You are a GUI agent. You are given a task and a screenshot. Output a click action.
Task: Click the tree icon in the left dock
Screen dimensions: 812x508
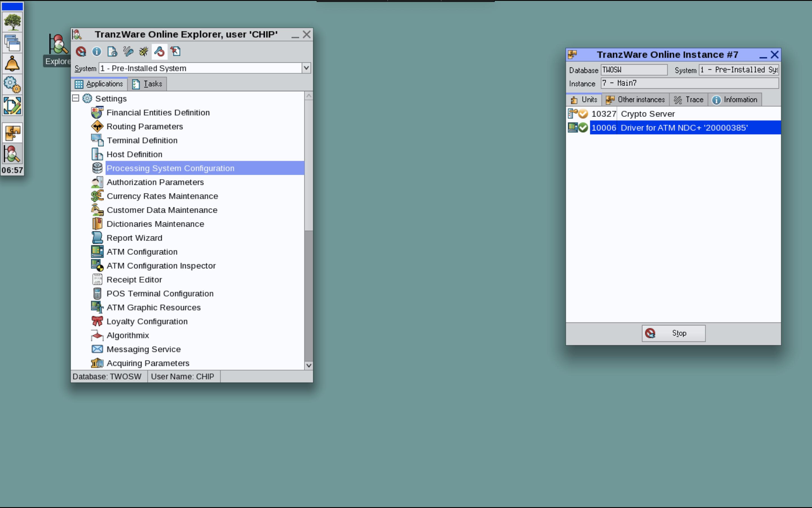pos(12,22)
